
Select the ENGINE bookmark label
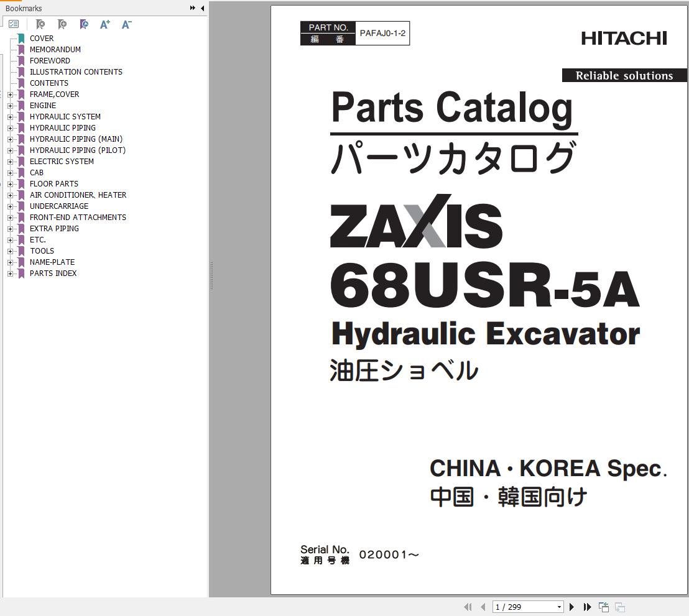click(43, 106)
